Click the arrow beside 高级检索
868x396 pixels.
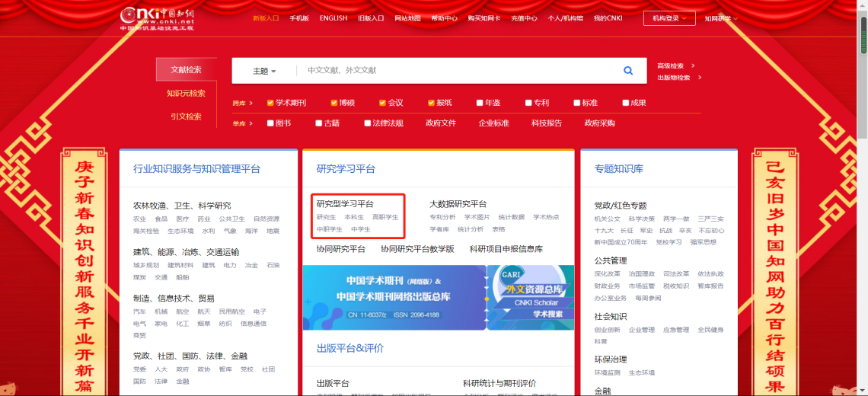click(693, 65)
